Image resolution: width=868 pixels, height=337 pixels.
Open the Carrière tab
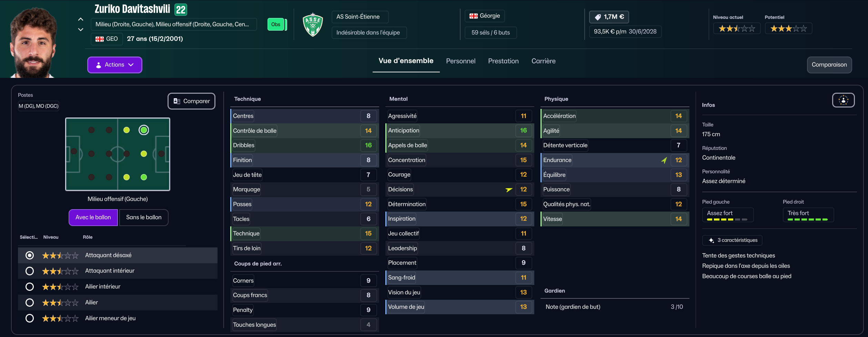click(x=543, y=61)
